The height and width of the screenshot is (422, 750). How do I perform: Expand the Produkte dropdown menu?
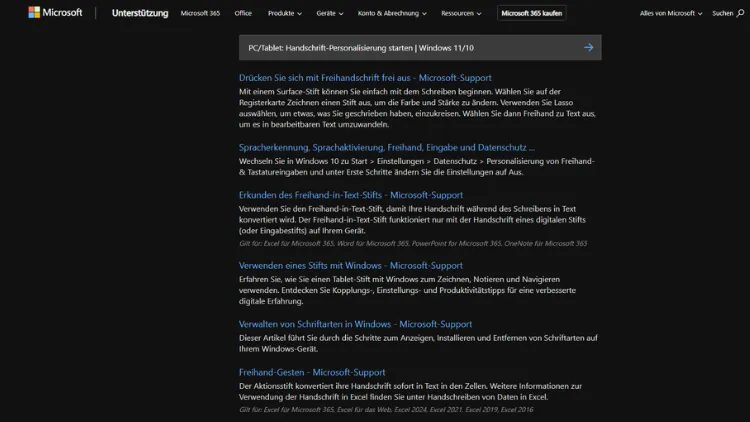[286, 13]
